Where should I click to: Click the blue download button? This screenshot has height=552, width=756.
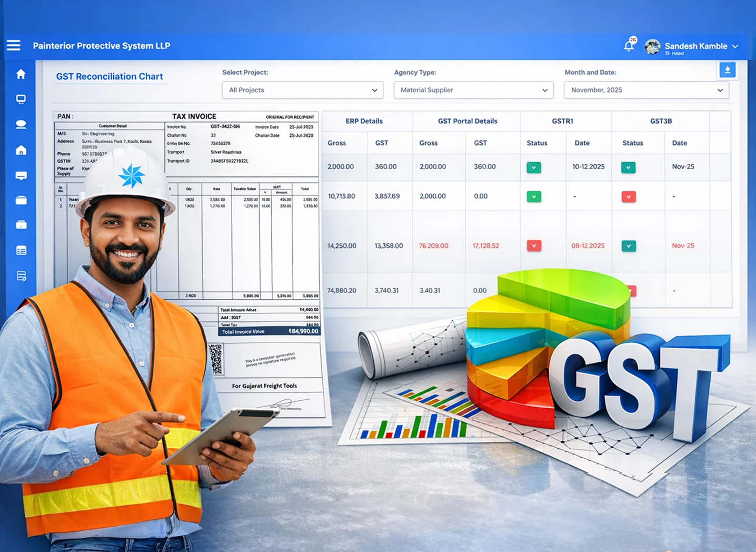[x=727, y=70]
